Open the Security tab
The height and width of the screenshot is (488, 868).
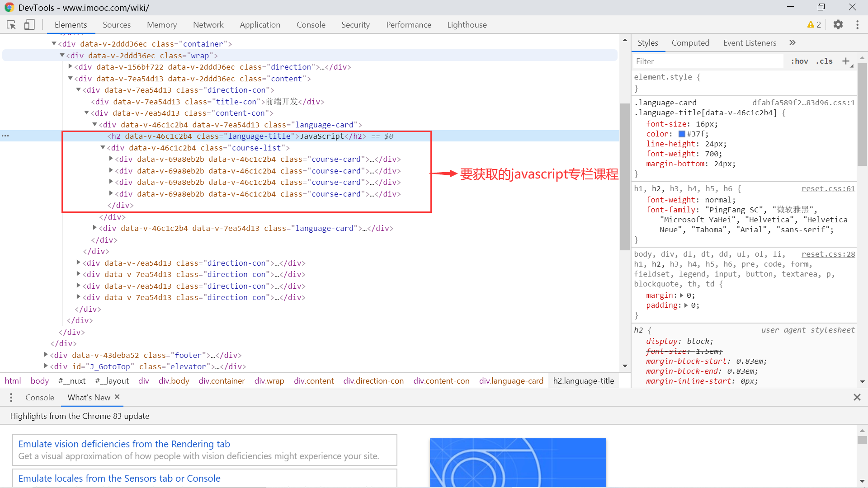[355, 25]
